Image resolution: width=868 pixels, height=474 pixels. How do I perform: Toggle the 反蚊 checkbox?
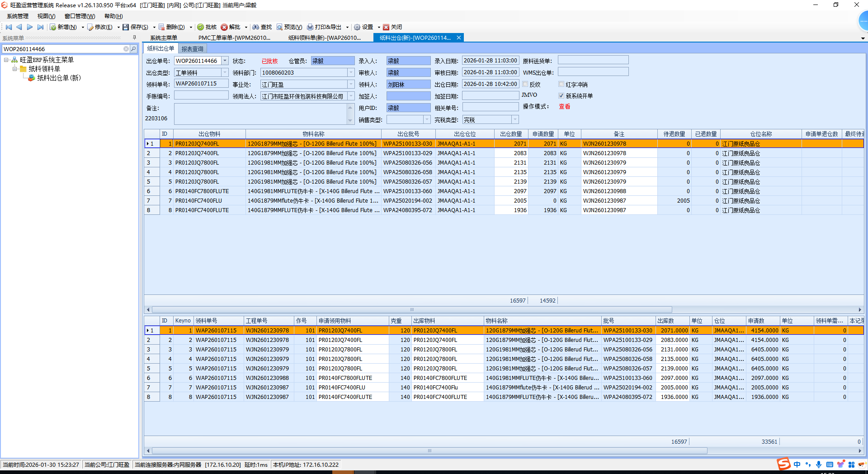coord(525,84)
